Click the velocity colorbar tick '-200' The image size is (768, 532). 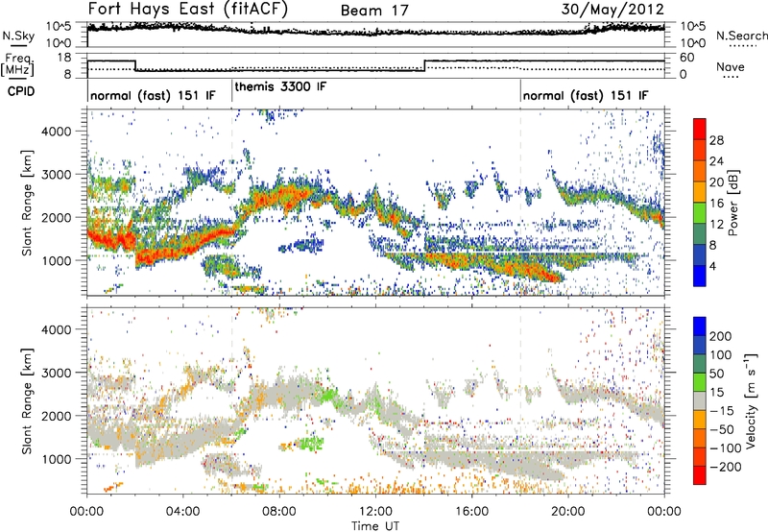tap(726, 467)
